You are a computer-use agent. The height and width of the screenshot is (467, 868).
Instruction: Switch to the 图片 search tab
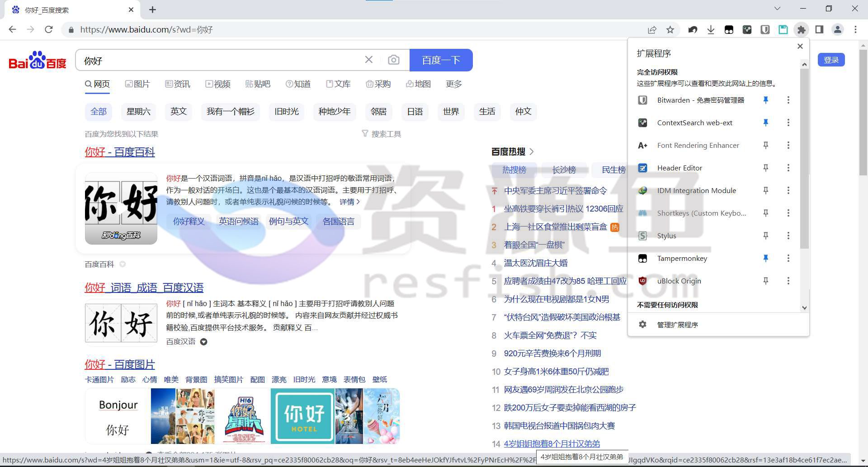click(137, 84)
